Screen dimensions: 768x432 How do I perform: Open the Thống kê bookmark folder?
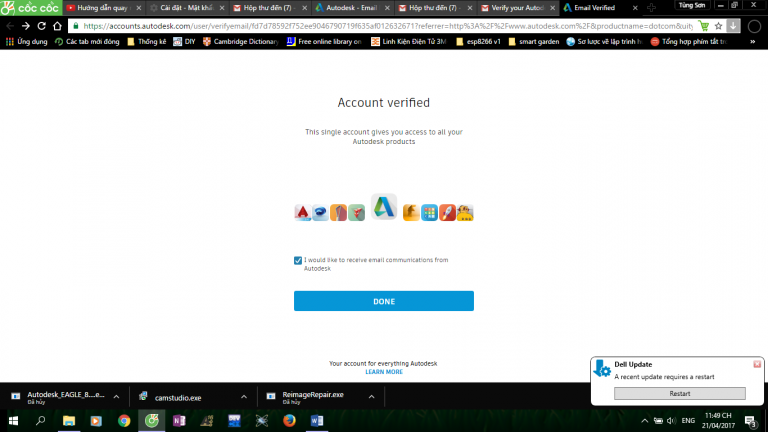(146, 42)
